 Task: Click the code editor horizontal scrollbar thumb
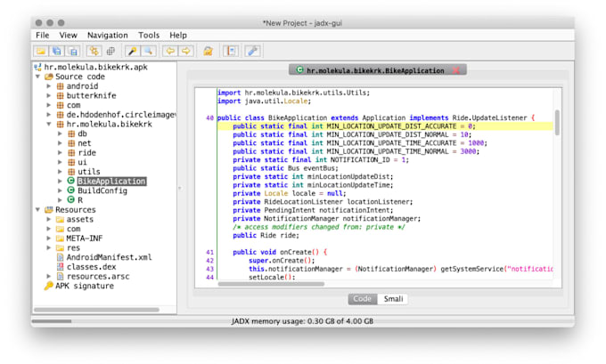pyautogui.click(x=271, y=284)
